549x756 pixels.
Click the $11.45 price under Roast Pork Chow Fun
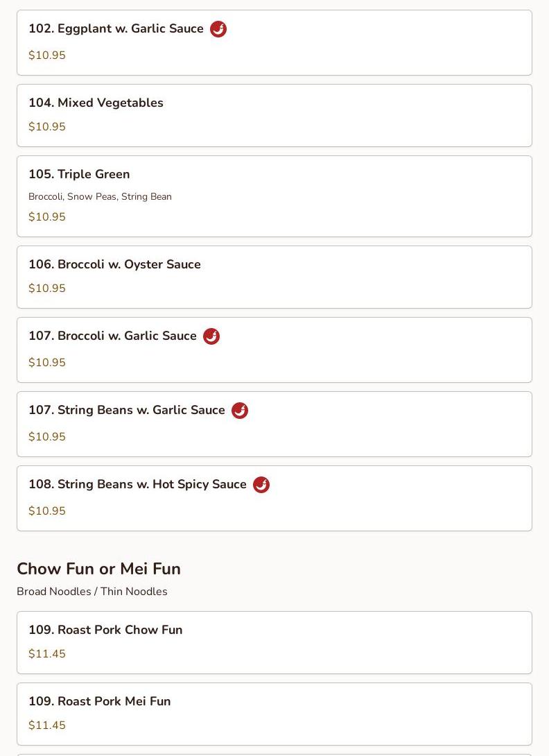(x=47, y=654)
